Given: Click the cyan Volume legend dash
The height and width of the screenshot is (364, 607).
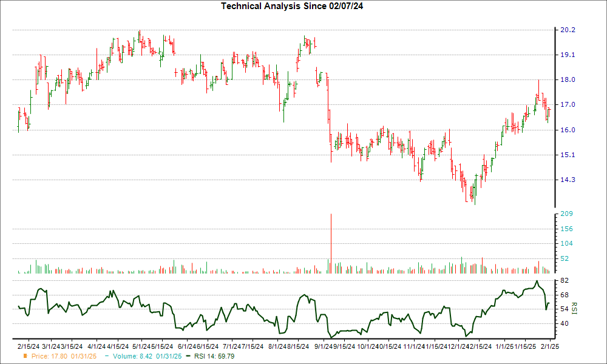Looking at the screenshot, I should (107, 356).
